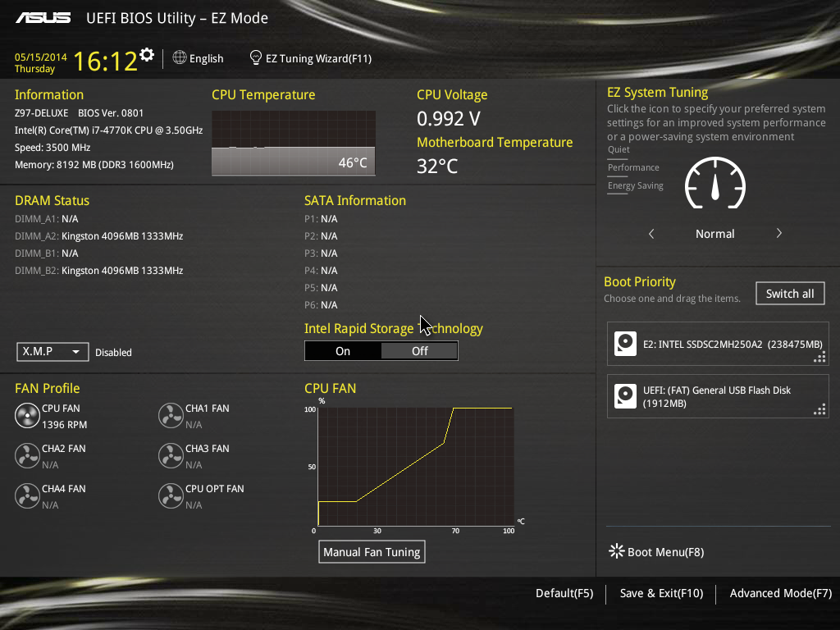
Task: Click the INTEL SSD boot drive icon
Action: (x=625, y=344)
